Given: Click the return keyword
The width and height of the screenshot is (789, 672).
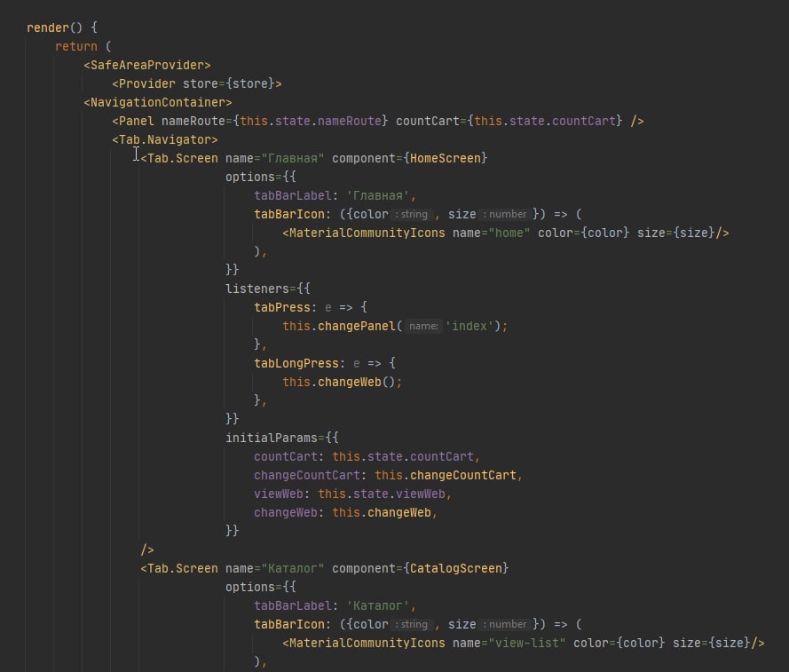Looking at the screenshot, I should click(x=76, y=46).
